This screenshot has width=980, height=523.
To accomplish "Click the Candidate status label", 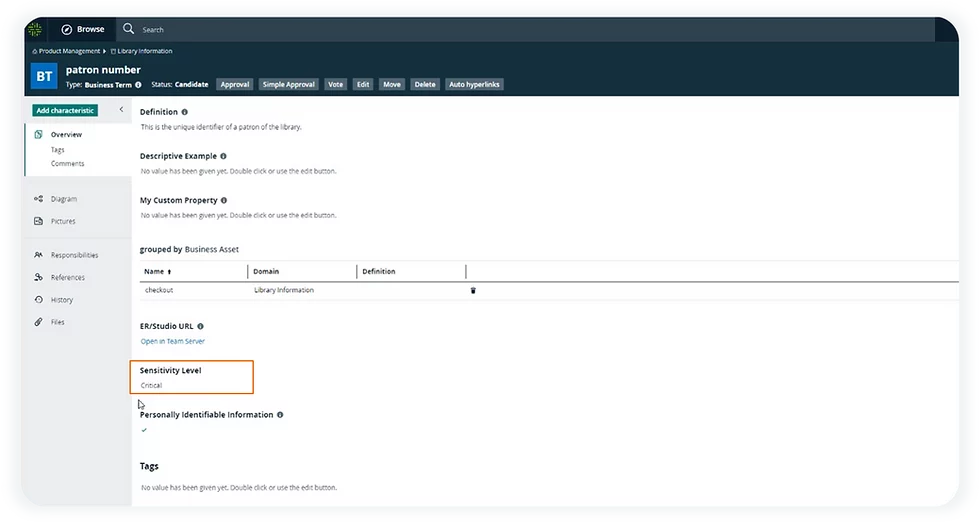I will click(191, 84).
